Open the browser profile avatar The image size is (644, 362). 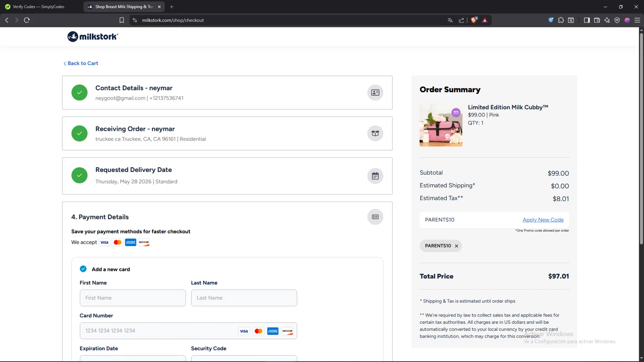(x=627, y=20)
